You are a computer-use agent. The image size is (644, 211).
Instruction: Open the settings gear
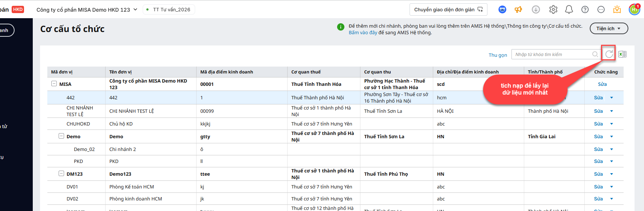coord(553,10)
